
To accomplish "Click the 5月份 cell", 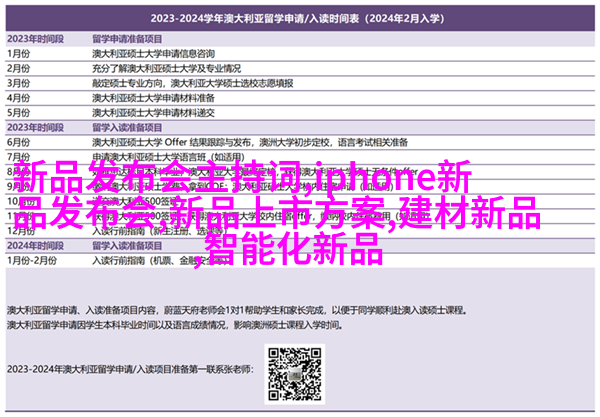I will coord(18,113).
